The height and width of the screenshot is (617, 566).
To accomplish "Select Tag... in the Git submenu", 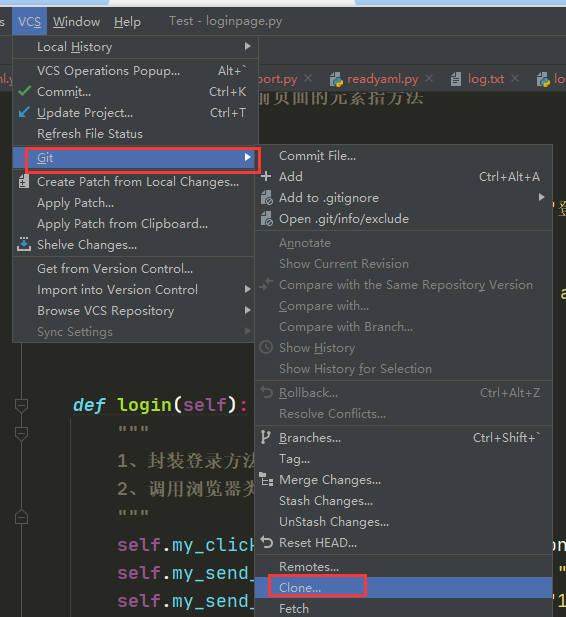I will 404,459.
